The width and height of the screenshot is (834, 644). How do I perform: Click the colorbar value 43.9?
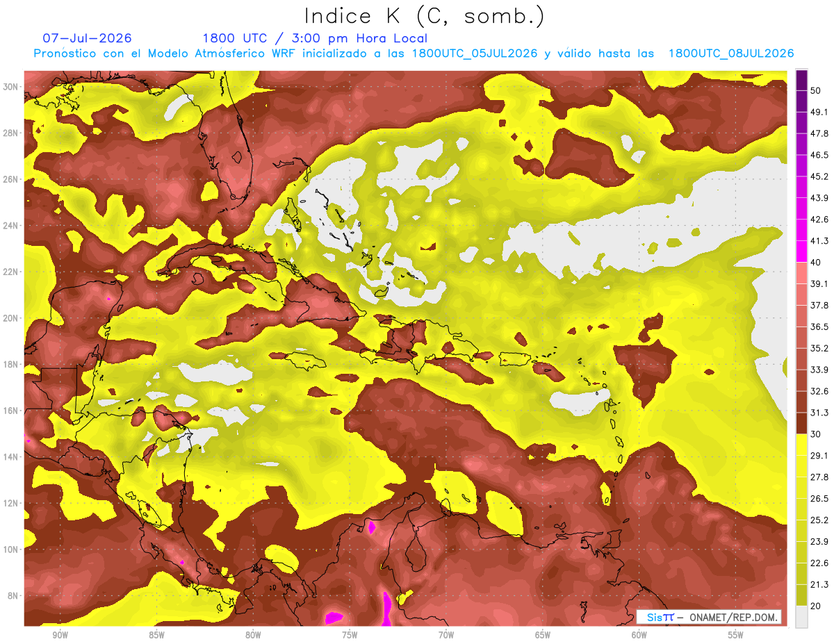tap(819, 198)
